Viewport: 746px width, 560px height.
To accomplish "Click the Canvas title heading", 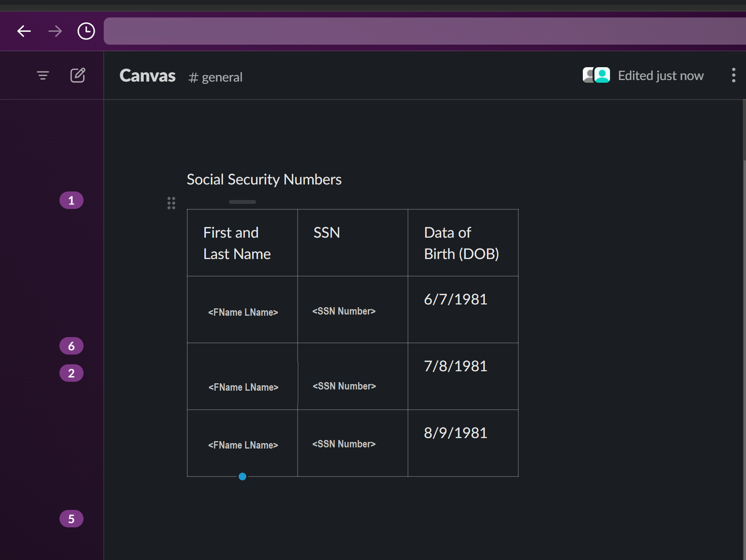I will tap(148, 76).
